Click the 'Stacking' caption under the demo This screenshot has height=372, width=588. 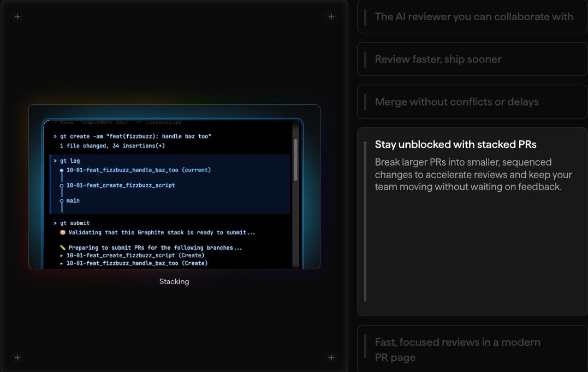pos(174,281)
